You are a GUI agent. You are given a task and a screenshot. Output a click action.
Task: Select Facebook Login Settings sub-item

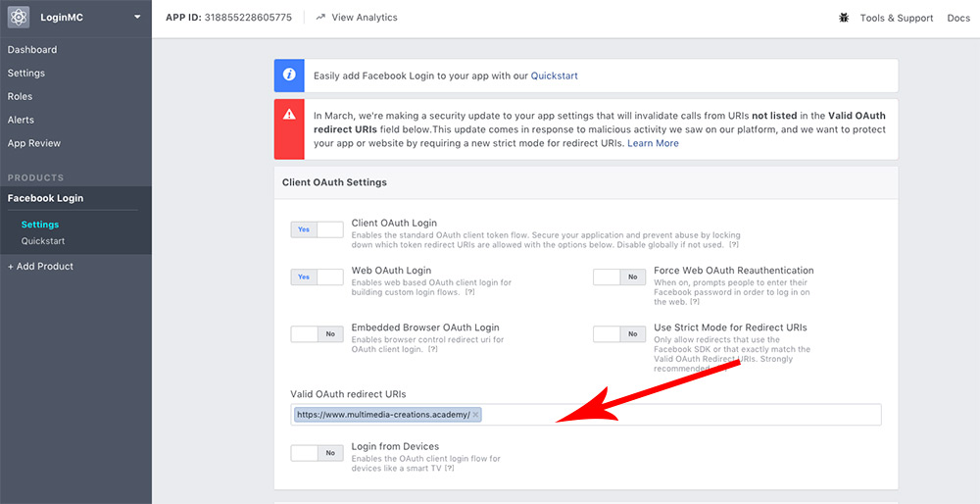pyautogui.click(x=40, y=225)
